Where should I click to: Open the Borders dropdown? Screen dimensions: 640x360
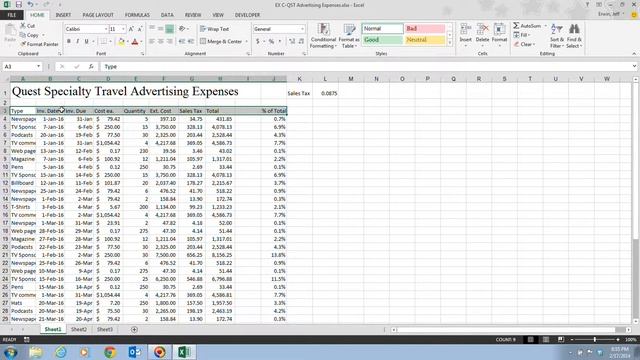point(110,41)
